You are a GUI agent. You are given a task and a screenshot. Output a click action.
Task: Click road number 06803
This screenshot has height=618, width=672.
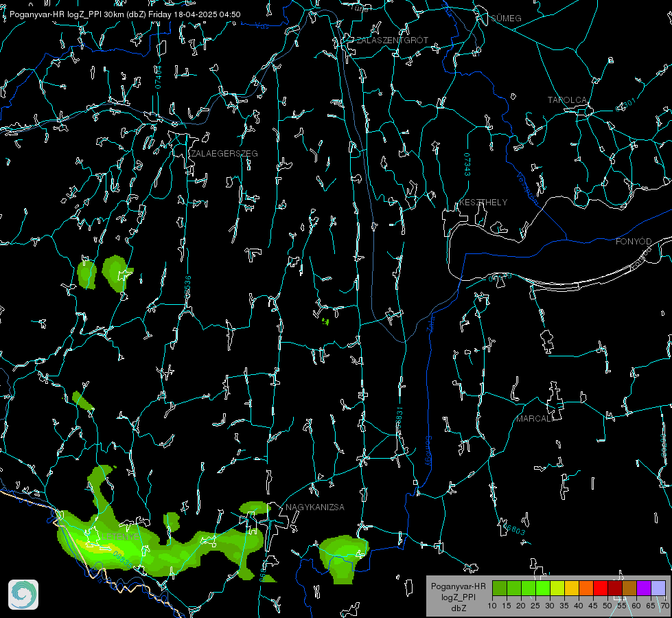pos(514,528)
